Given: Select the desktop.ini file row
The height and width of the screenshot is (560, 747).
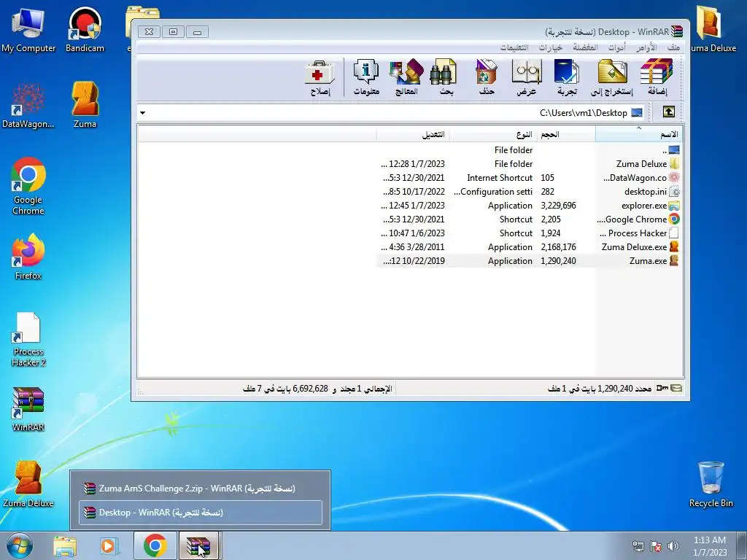Looking at the screenshot, I should coord(529,192).
